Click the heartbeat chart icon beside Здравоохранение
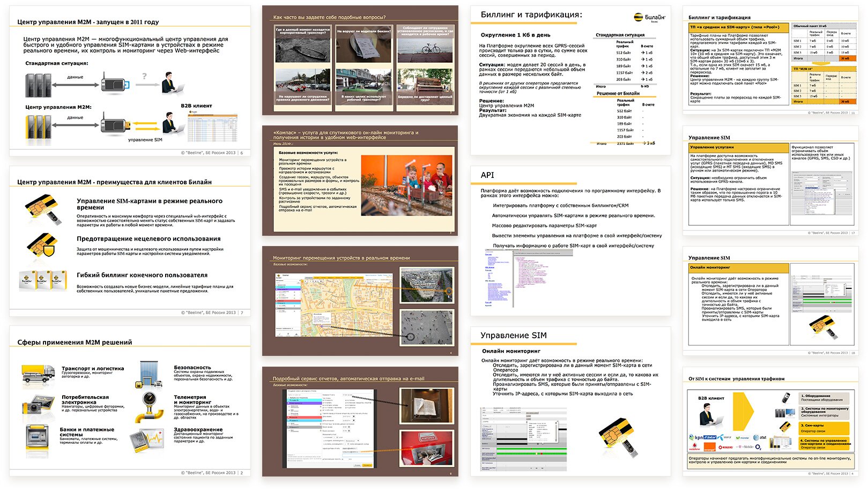868x491 pixels. pyautogui.click(x=147, y=441)
